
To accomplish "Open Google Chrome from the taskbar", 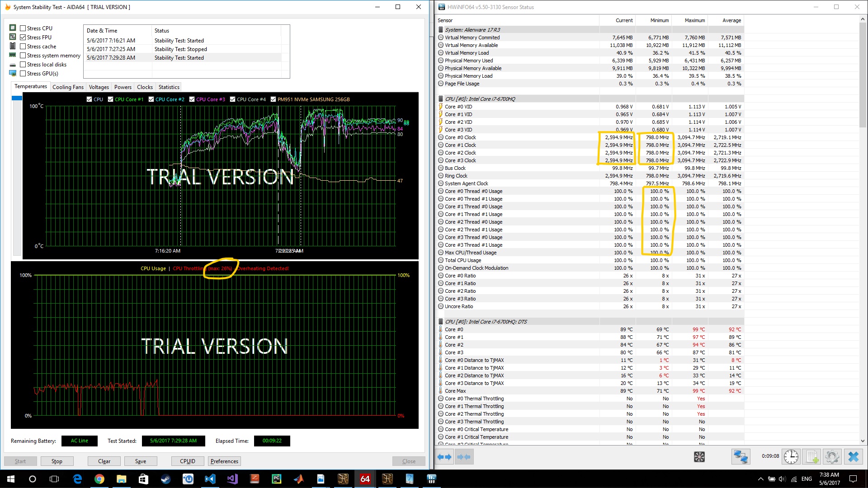I will [99, 479].
